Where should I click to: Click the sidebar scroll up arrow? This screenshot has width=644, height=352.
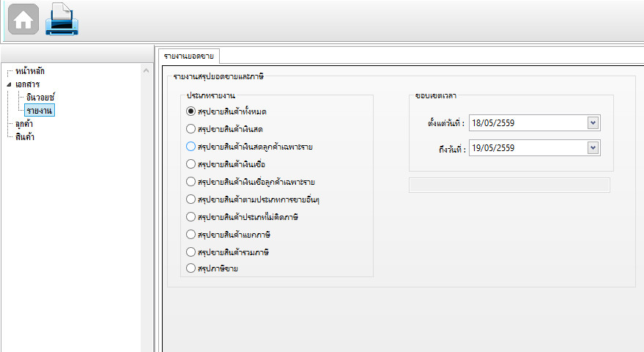[147, 70]
